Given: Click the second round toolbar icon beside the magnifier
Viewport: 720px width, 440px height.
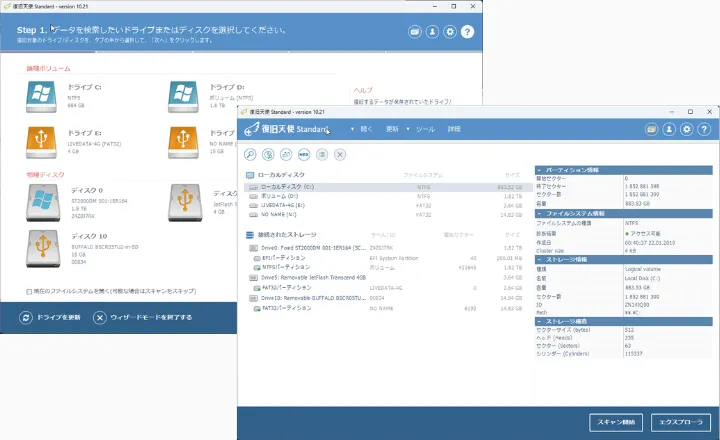Looking at the screenshot, I should 268,155.
